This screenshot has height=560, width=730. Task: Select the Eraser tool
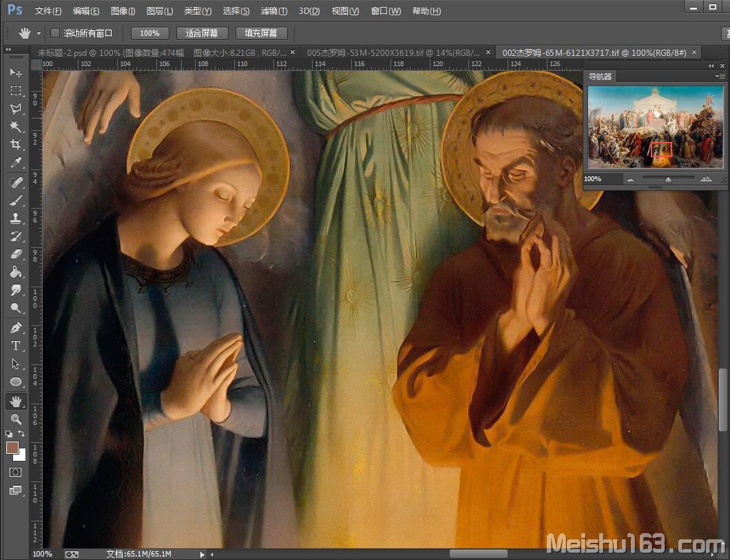click(15, 254)
